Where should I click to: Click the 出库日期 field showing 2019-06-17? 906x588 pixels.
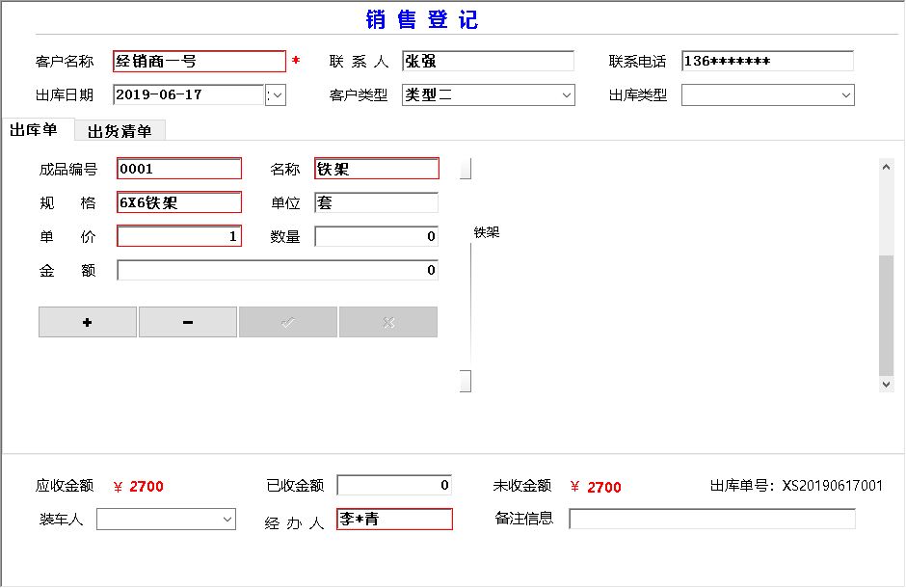188,95
